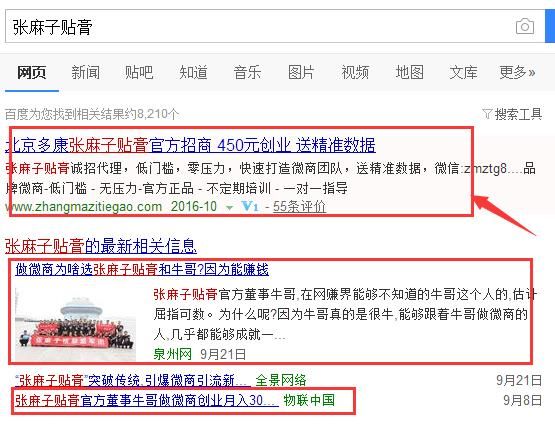The width and height of the screenshot is (555, 425).
Task: Click www.zhangmazitiegao.com URL
Action: pyautogui.click(x=84, y=206)
